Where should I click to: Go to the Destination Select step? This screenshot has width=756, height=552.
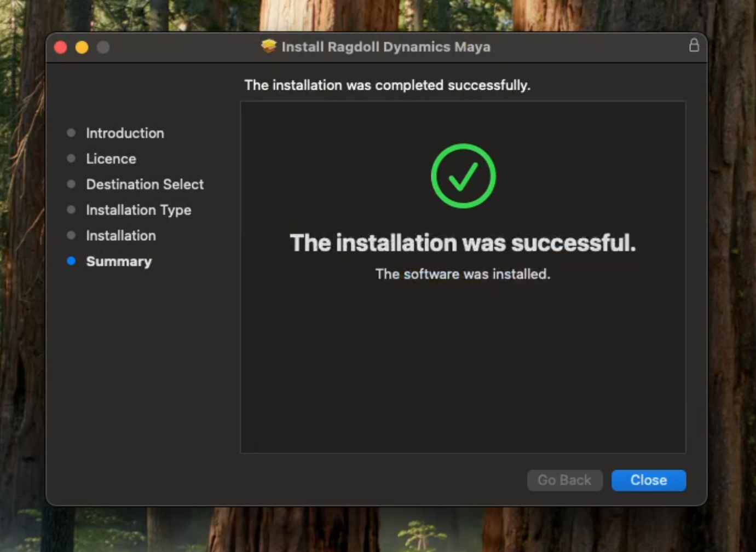(x=145, y=184)
